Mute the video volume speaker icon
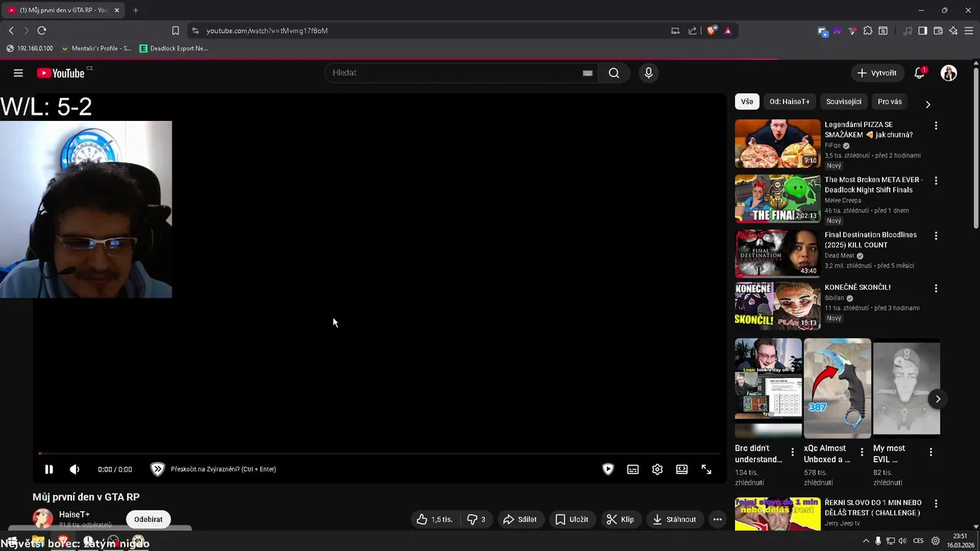 pyautogui.click(x=74, y=469)
